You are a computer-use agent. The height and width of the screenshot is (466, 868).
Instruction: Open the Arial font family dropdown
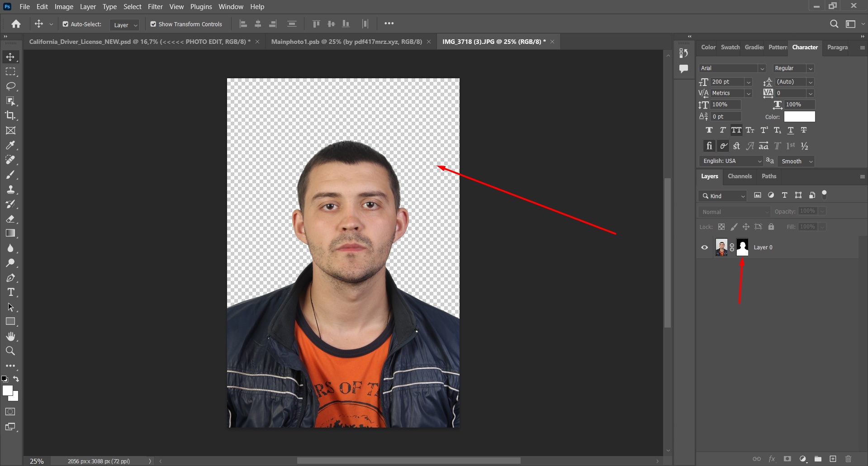762,68
